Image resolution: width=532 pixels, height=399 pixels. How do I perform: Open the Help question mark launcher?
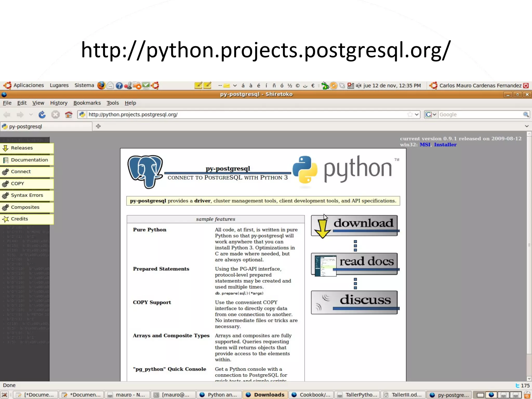pos(119,85)
